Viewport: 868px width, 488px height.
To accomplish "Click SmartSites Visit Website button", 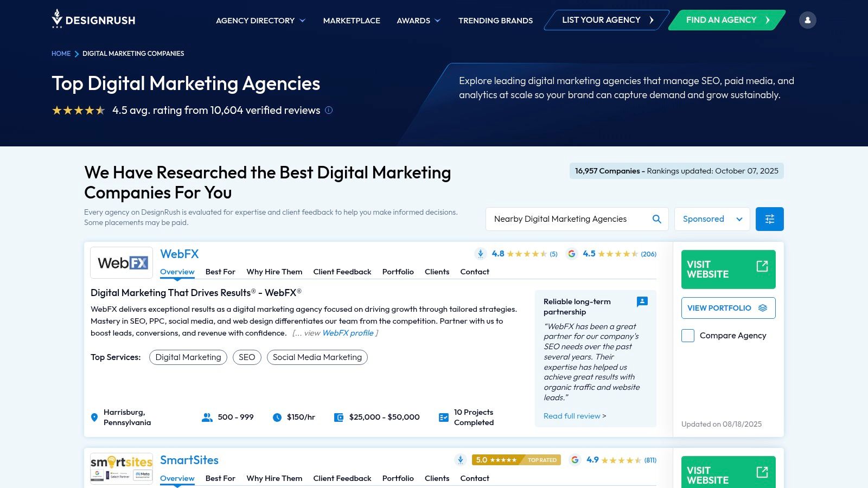I will pos(728,472).
